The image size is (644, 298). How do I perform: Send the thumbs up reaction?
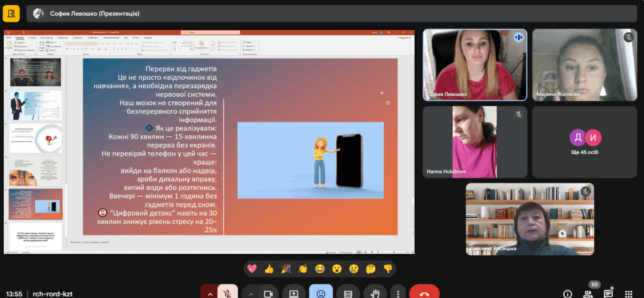click(269, 269)
